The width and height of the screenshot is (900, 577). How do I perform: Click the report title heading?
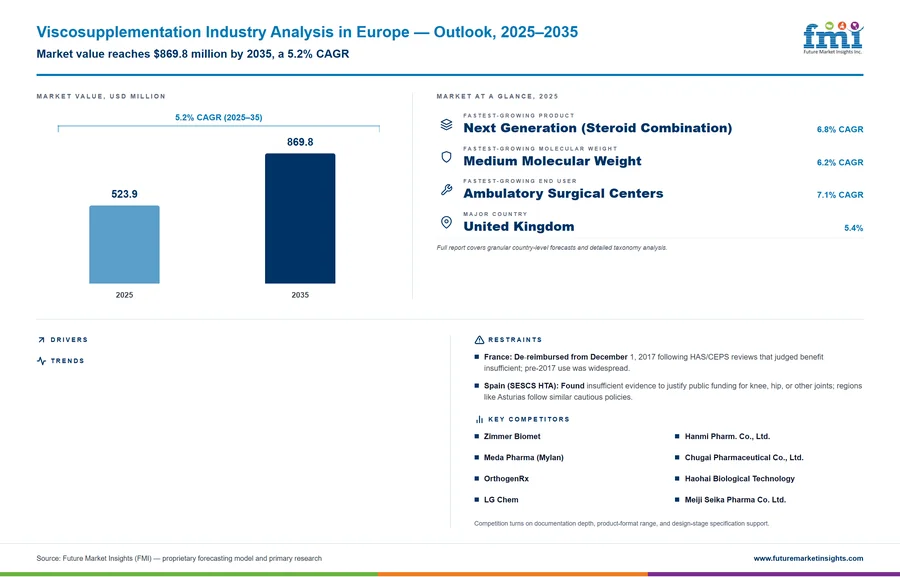[307, 32]
